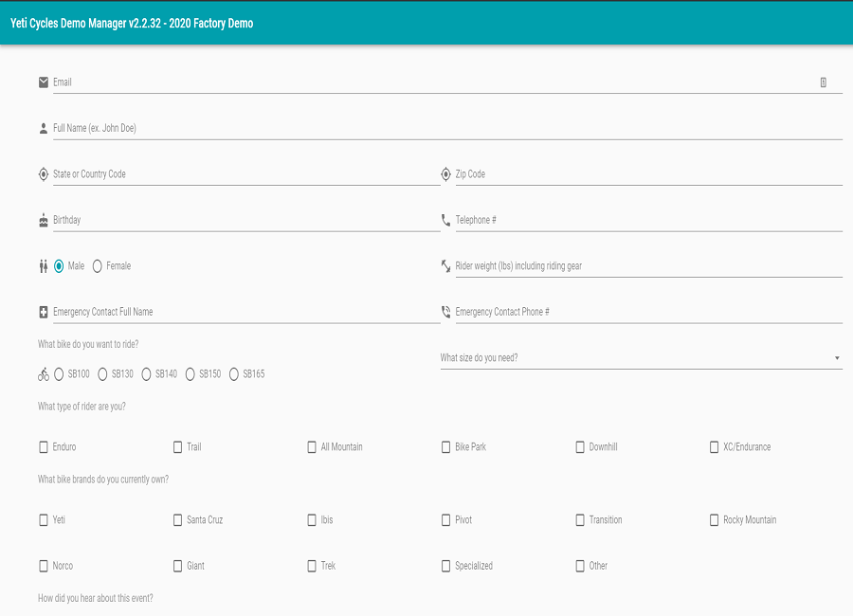Tick the Other brand checkbox
853x616 pixels.
click(x=580, y=566)
